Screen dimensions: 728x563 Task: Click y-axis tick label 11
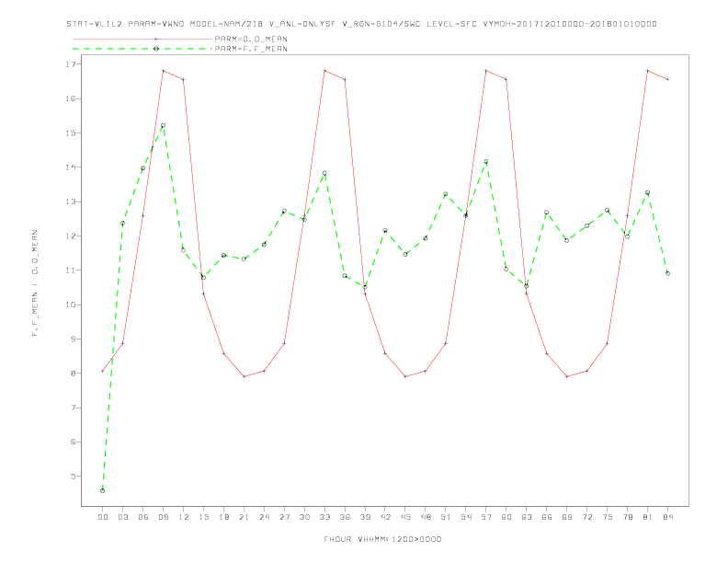click(70, 270)
